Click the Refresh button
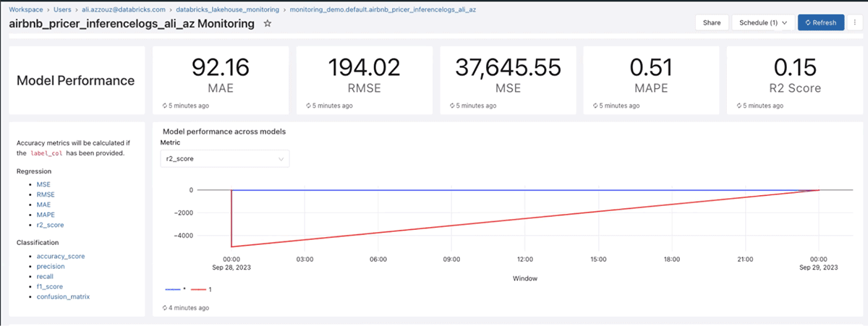This screenshot has height=326, width=868. click(x=820, y=22)
